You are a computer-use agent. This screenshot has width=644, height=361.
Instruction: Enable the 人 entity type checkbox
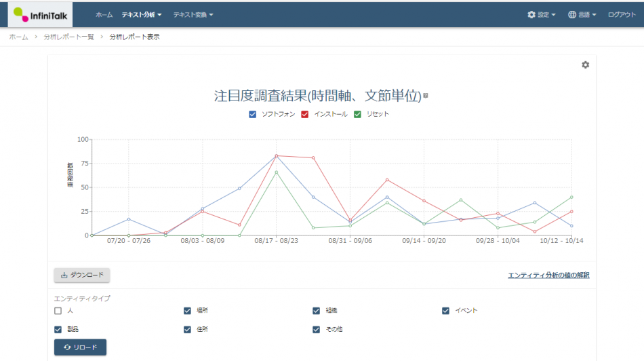point(58,311)
